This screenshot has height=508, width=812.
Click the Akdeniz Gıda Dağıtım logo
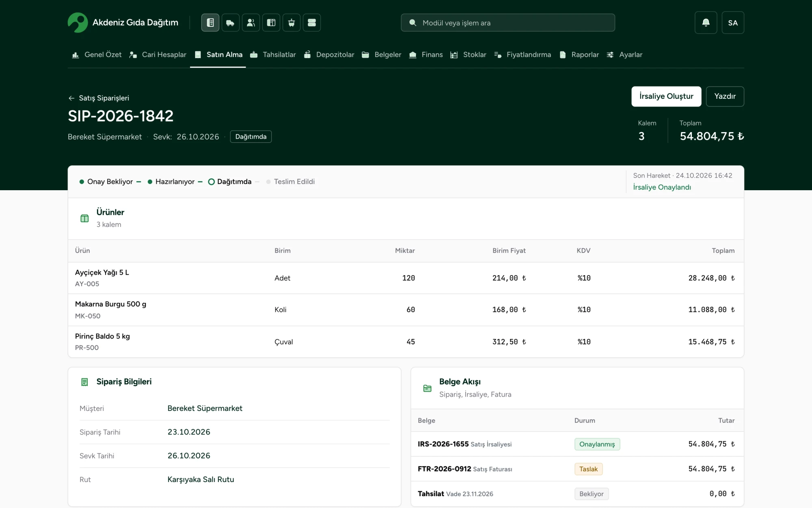click(123, 23)
